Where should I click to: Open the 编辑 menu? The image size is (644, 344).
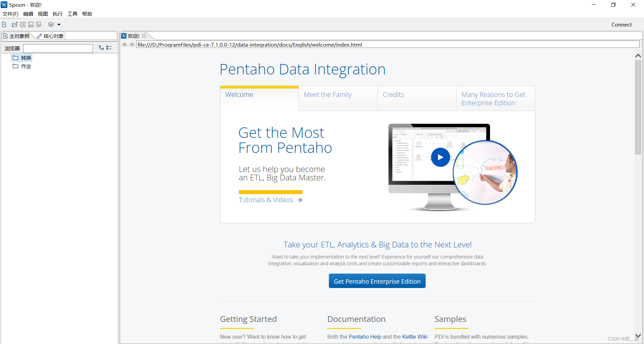coord(28,14)
